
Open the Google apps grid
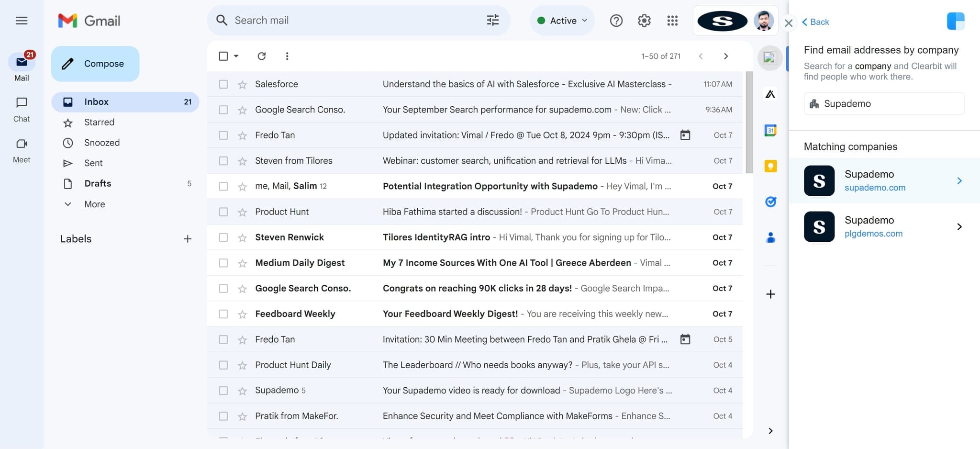[672, 21]
